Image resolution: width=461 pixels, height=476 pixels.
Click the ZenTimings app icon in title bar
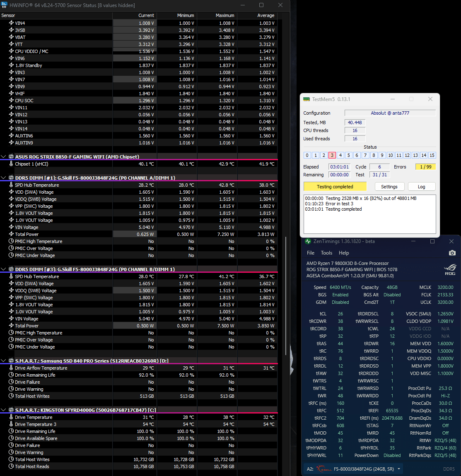click(308, 241)
